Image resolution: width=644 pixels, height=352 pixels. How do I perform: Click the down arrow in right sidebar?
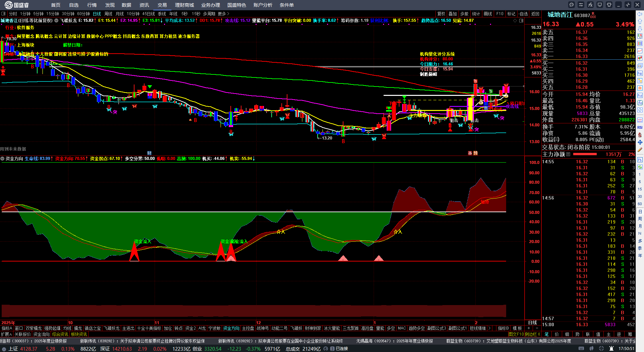click(640, 29)
